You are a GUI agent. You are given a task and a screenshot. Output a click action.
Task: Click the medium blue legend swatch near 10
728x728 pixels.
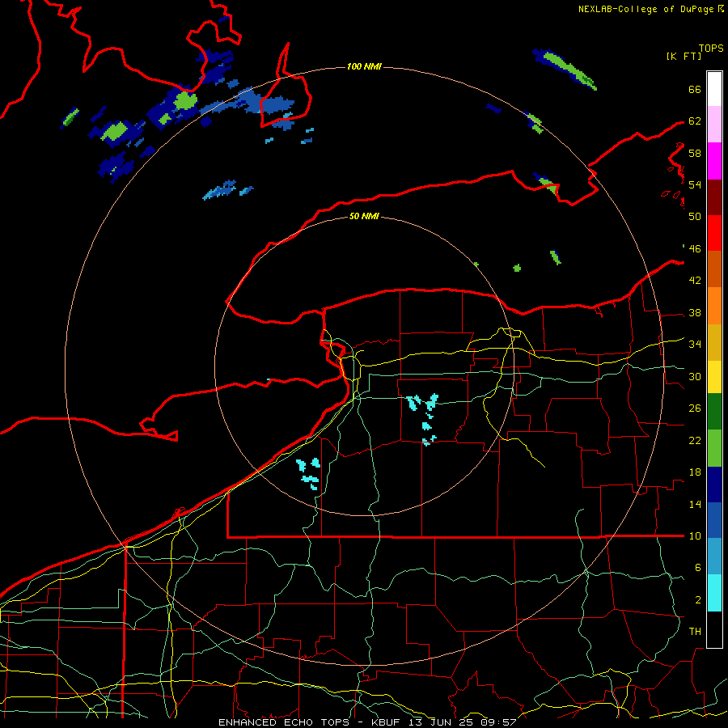[x=714, y=520]
